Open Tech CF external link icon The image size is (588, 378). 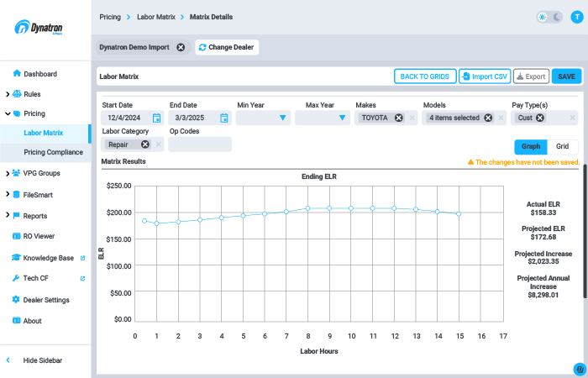83,278
